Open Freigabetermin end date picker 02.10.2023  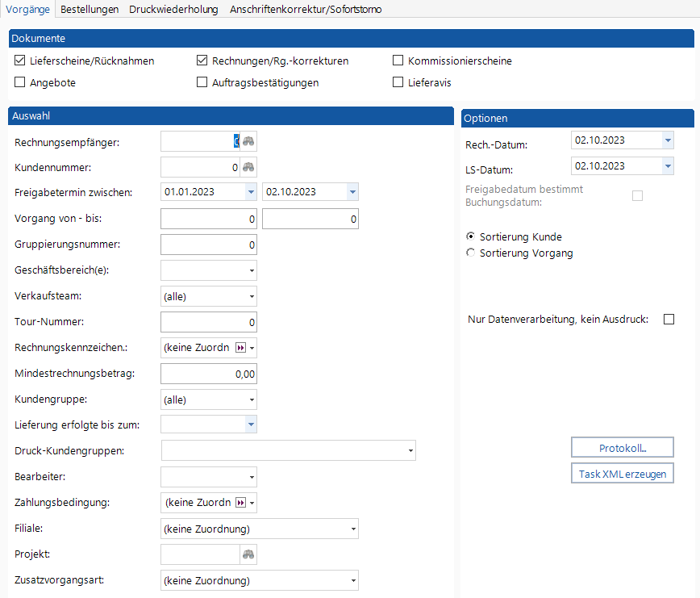[x=352, y=192]
